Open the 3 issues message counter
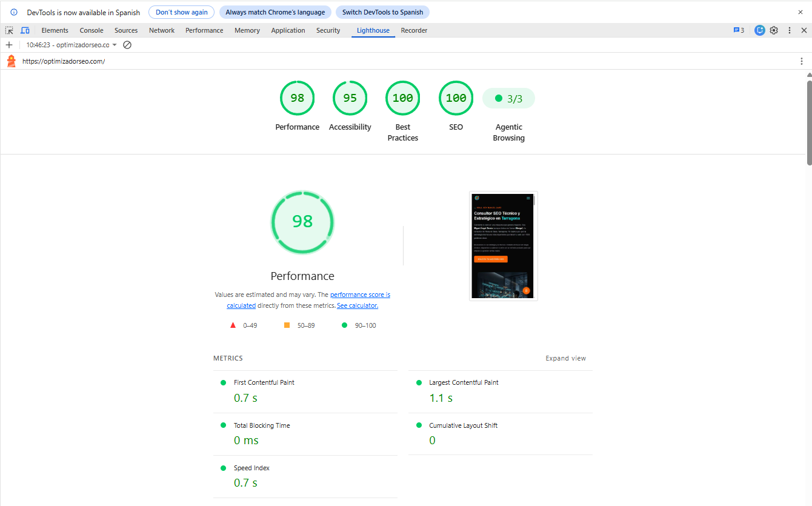 pyautogui.click(x=739, y=30)
